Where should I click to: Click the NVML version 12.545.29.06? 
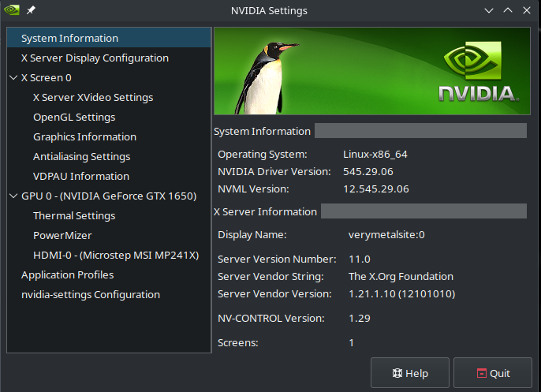376,189
